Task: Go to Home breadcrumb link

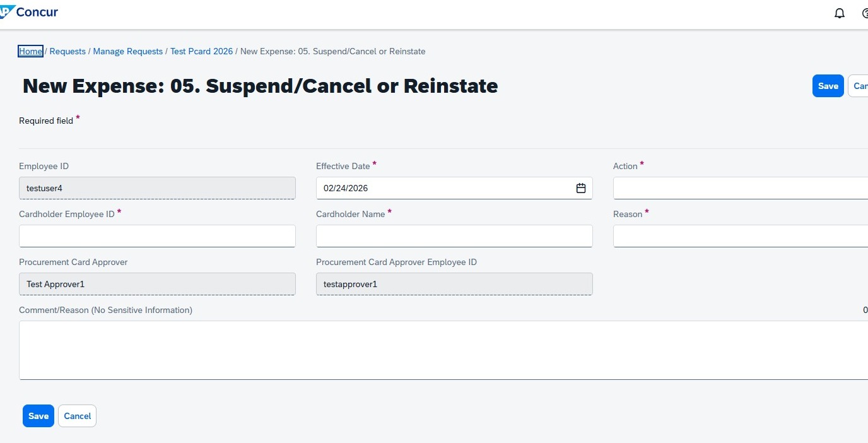Action: (x=30, y=51)
